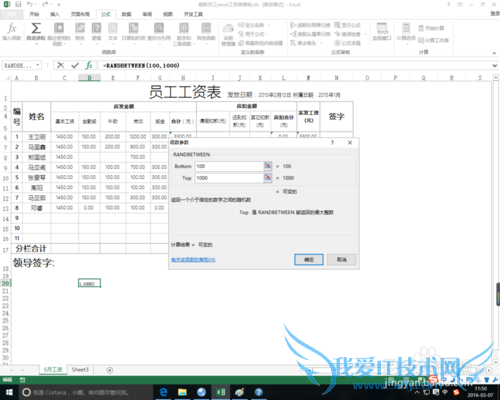Open the Lookup & Reference functions icon
Screen dimensions: 500x400
click(159, 28)
